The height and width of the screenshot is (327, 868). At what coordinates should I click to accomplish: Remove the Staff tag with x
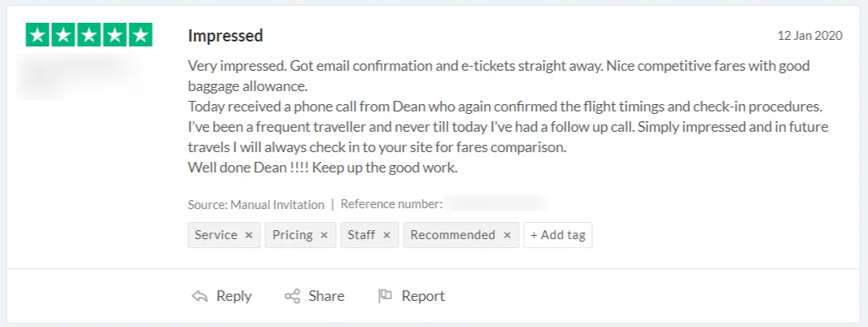pos(386,235)
